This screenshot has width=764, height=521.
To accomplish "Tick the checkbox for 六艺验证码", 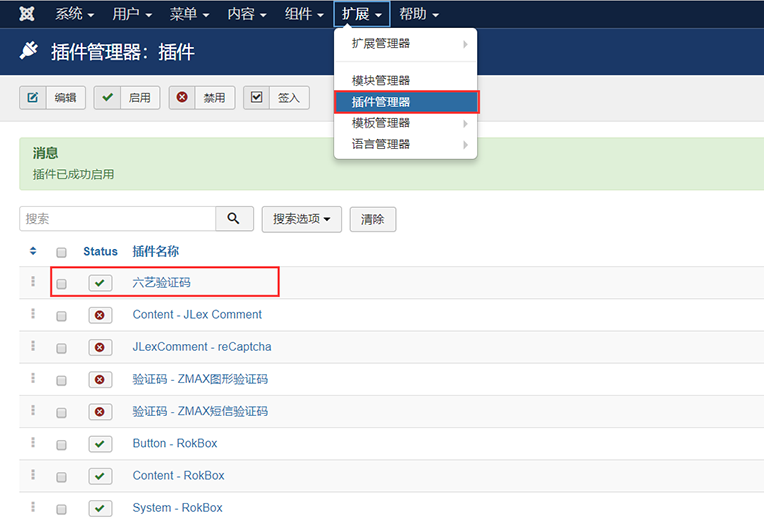I will pos(62,284).
